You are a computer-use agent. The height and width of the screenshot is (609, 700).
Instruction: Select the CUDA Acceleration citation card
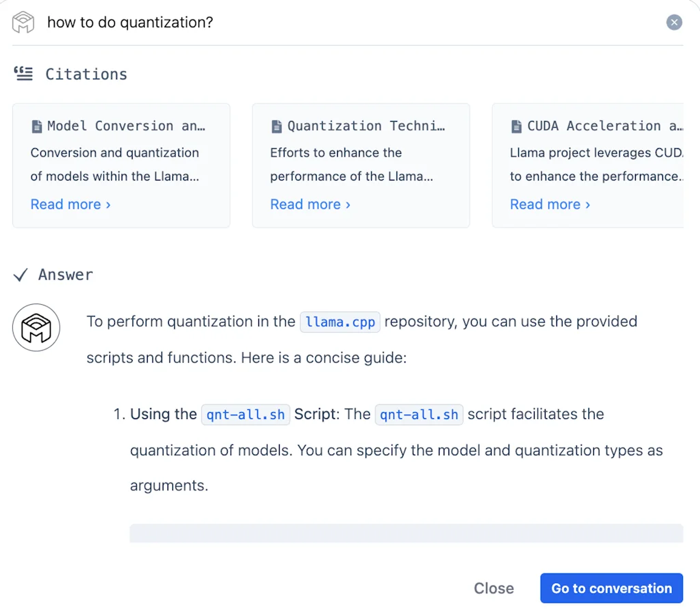(595, 165)
